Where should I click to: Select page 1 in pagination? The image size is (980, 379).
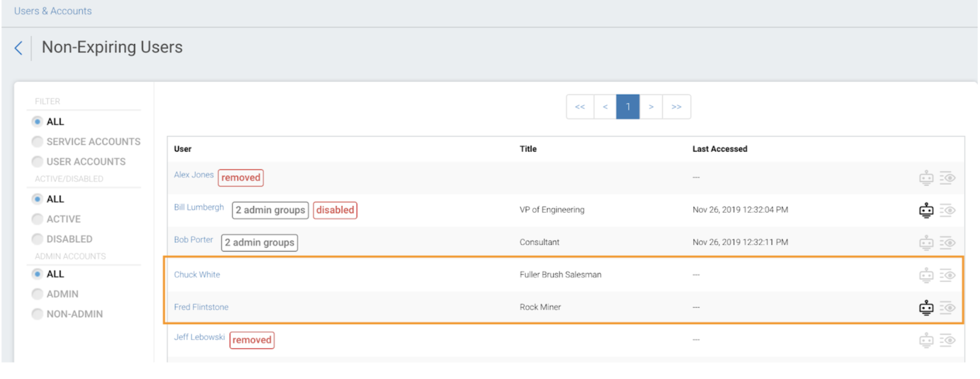628,107
